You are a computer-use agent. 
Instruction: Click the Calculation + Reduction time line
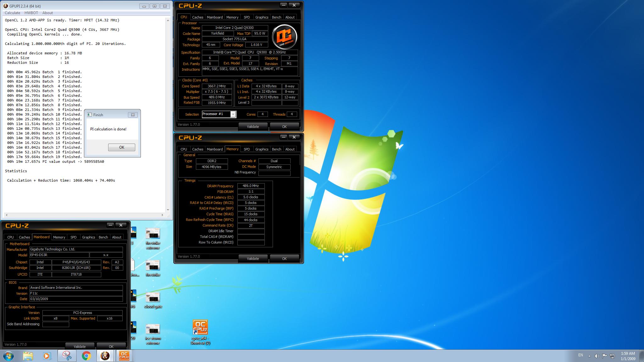point(61,180)
